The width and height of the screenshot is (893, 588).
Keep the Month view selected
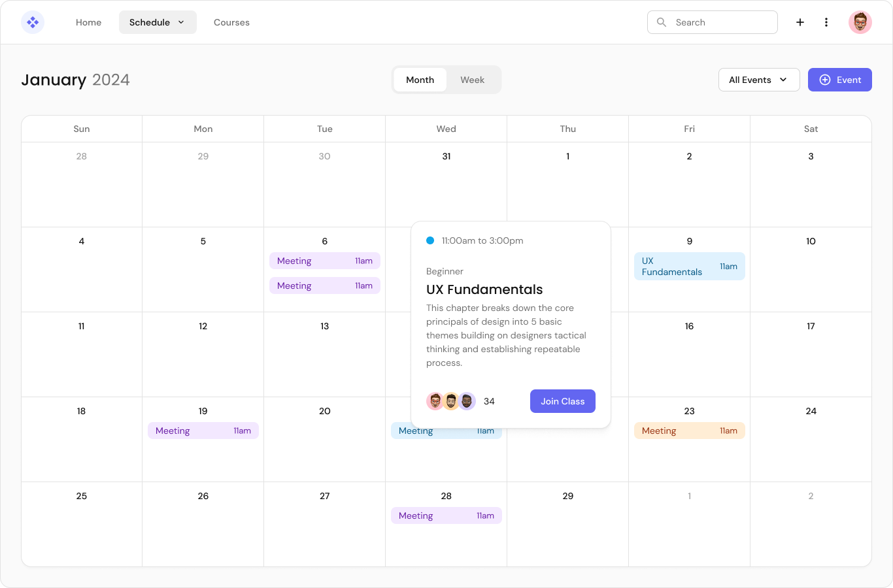[420, 79]
